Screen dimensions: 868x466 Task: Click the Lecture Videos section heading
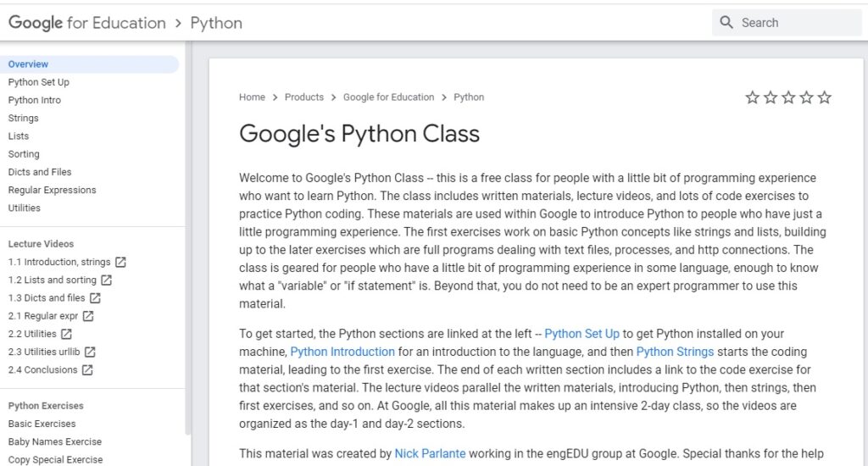coord(41,244)
